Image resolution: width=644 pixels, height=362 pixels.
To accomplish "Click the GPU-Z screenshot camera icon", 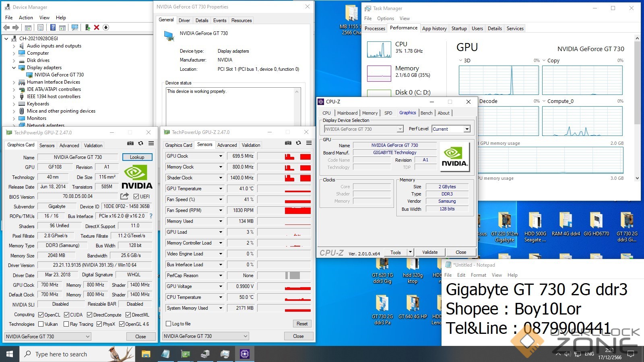I will (x=130, y=143).
